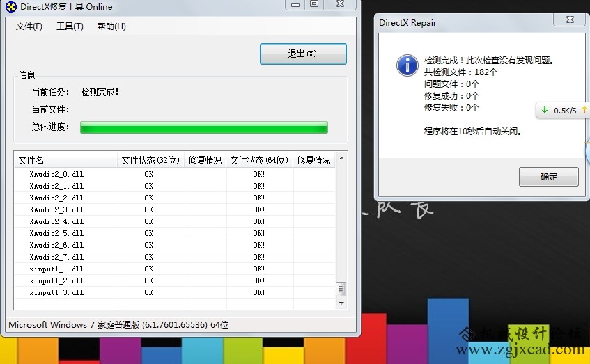Select the XAudio2_5.dll row

pos(175,233)
